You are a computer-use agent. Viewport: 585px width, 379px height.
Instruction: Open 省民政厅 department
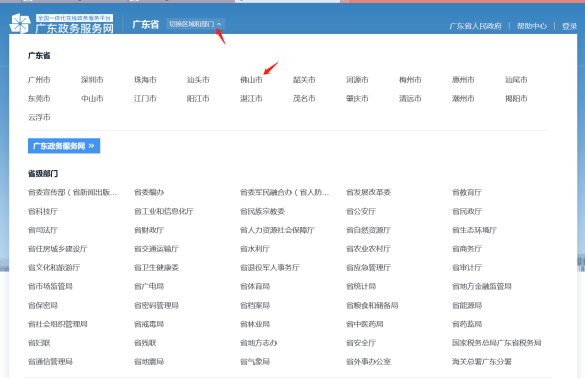(467, 212)
